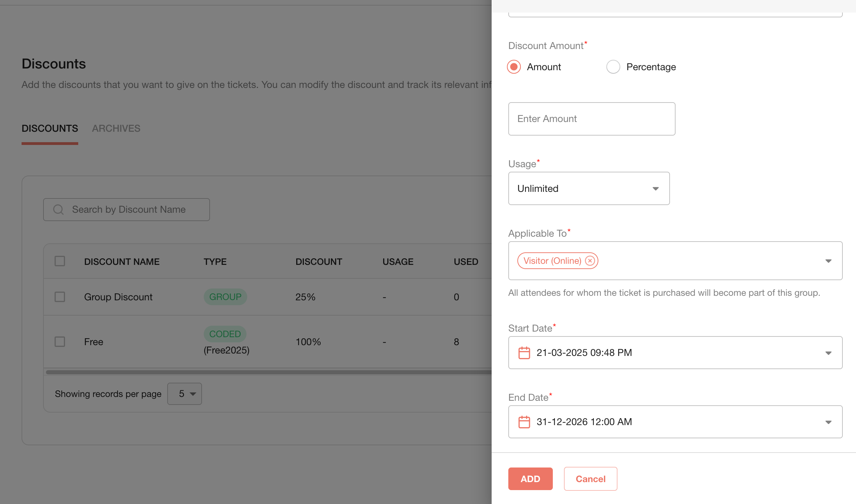
Task: Click the GROUP type badge
Action: pos(225,297)
